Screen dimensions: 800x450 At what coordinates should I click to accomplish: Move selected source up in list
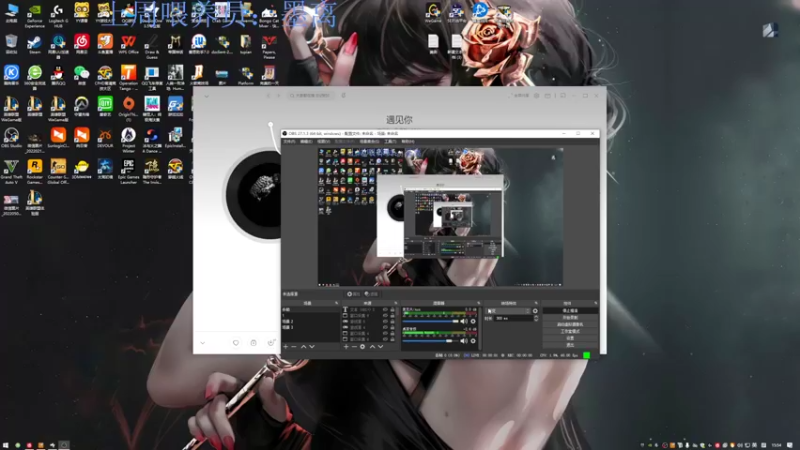click(x=372, y=346)
